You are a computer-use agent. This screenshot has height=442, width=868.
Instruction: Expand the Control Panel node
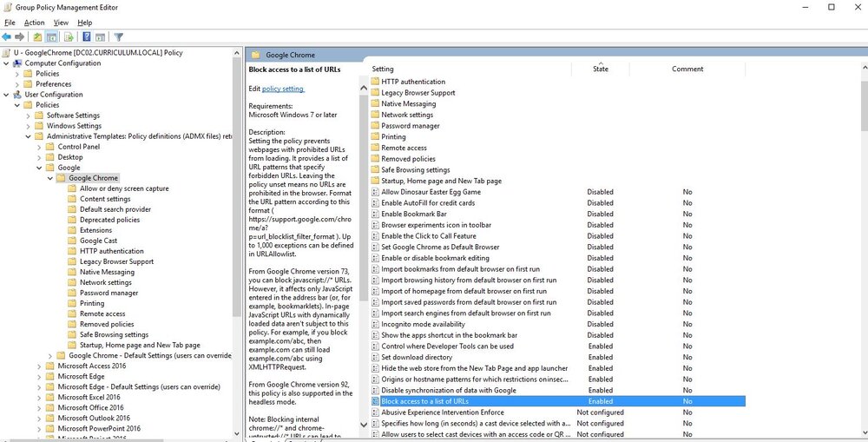coord(39,147)
